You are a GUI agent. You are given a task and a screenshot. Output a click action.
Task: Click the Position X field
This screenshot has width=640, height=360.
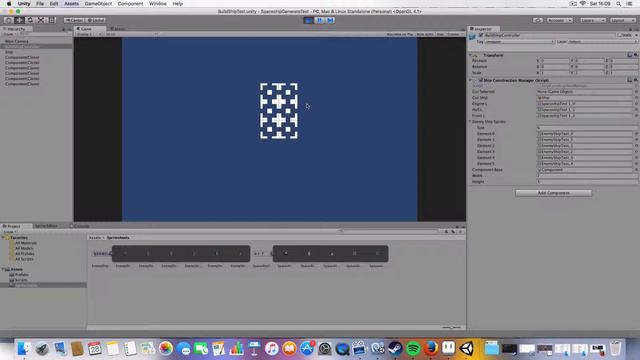click(555, 60)
